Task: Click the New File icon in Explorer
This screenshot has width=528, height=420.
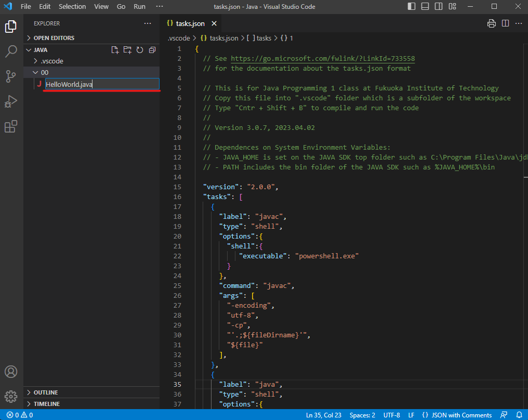Action: (x=115, y=50)
